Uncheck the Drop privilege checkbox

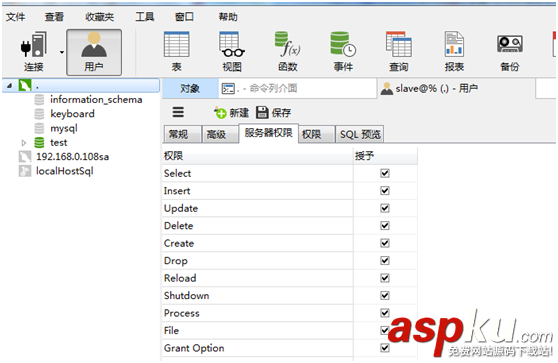tap(385, 261)
